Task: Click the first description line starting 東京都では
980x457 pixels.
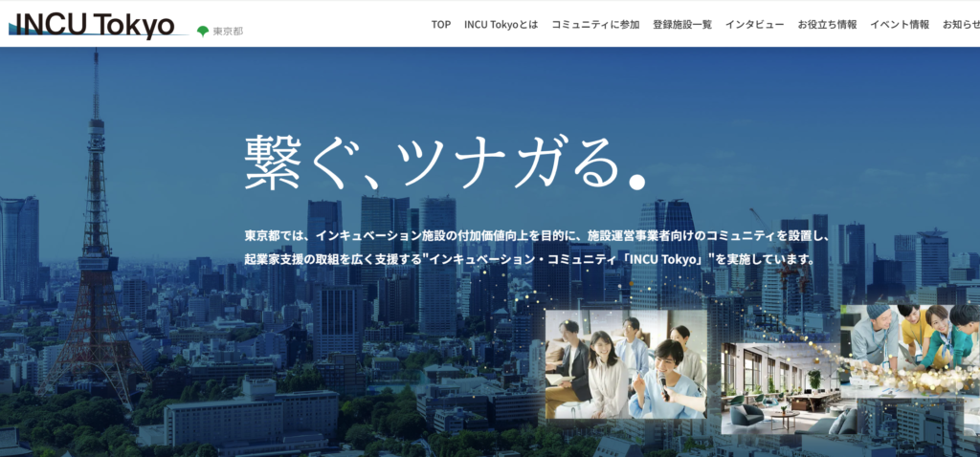Action: tap(543, 234)
